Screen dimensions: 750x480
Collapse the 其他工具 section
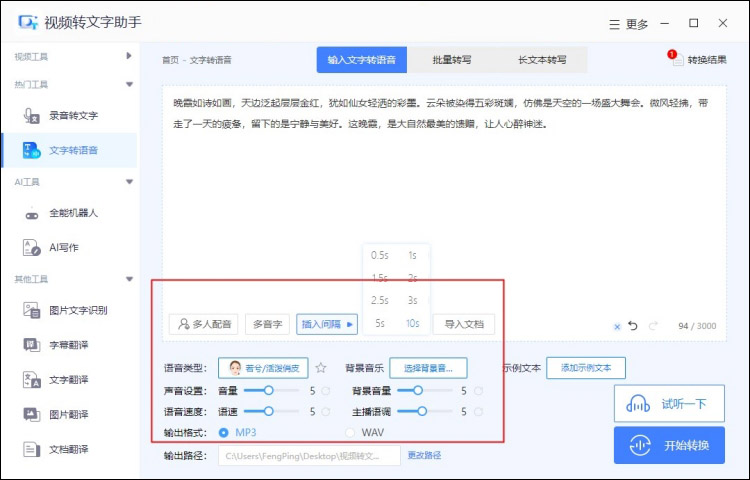click(x=129, y=279)
